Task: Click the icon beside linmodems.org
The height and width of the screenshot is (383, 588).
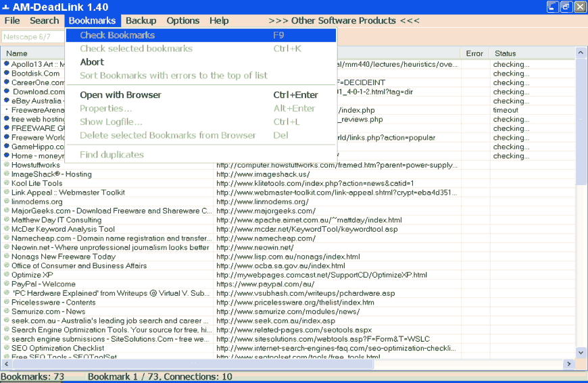Action: (6, 201)
